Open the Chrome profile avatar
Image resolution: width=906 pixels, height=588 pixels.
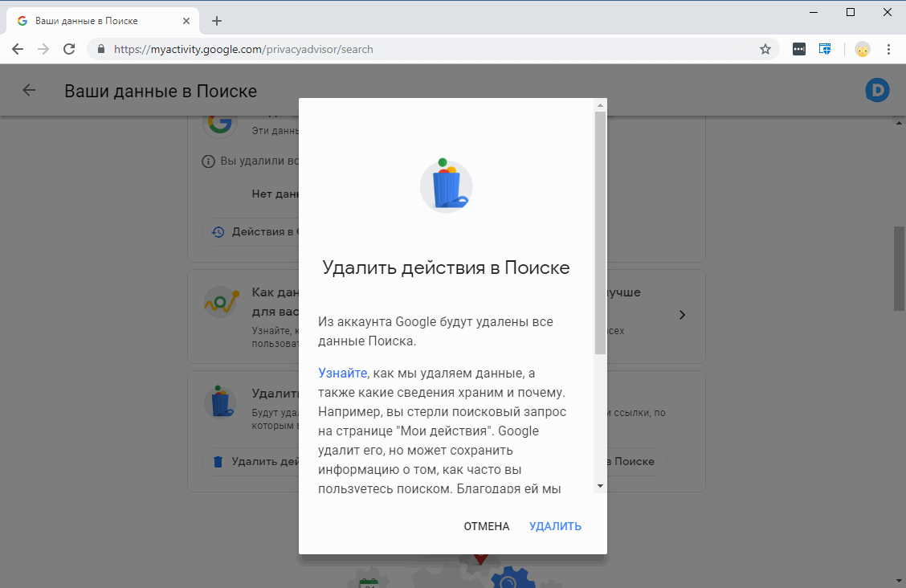click(862, 50)
